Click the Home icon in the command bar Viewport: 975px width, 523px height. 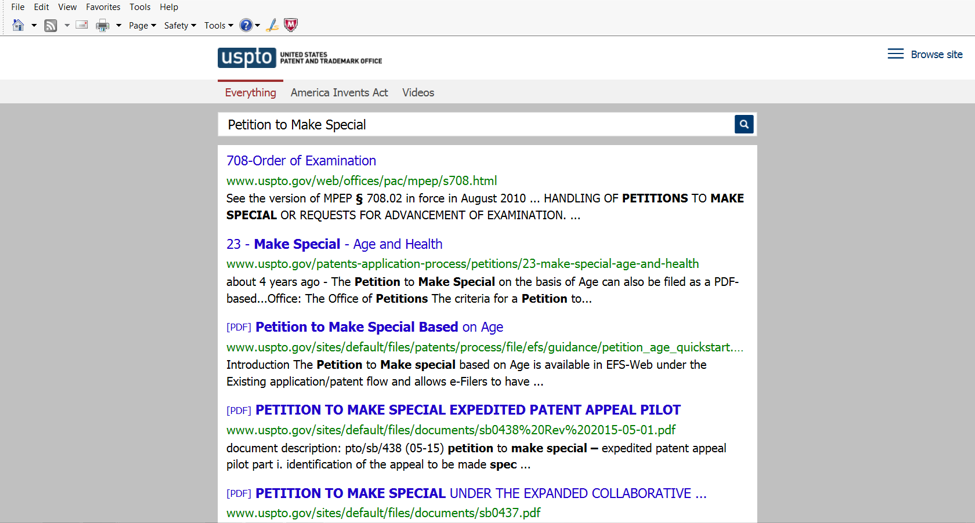pyautogui.click(x=18, y=25)
